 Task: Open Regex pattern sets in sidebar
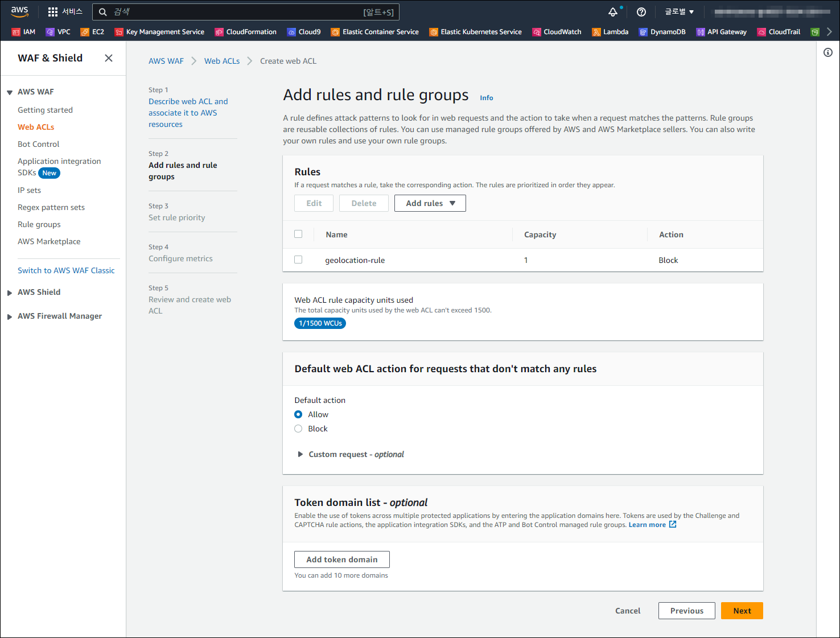pos(51,207)
